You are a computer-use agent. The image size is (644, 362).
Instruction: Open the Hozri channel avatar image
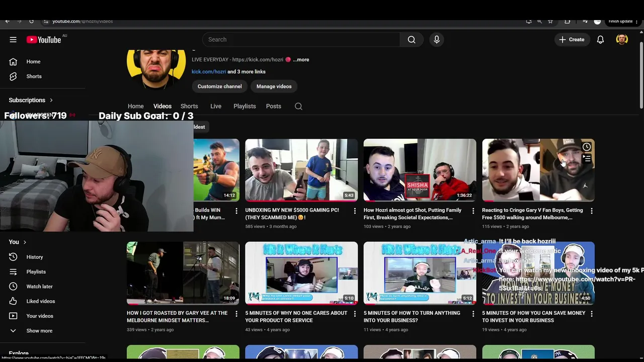[156, 69]
